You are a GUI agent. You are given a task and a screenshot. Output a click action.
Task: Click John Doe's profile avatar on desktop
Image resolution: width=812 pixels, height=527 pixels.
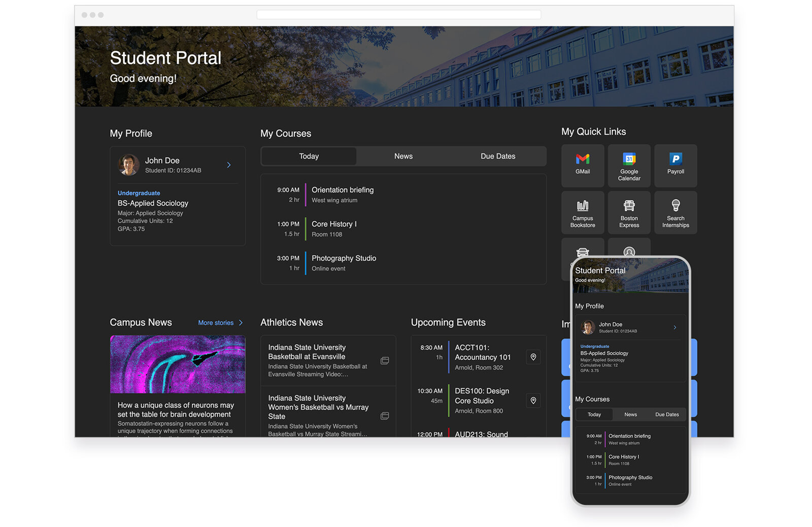tap(129, 165)
